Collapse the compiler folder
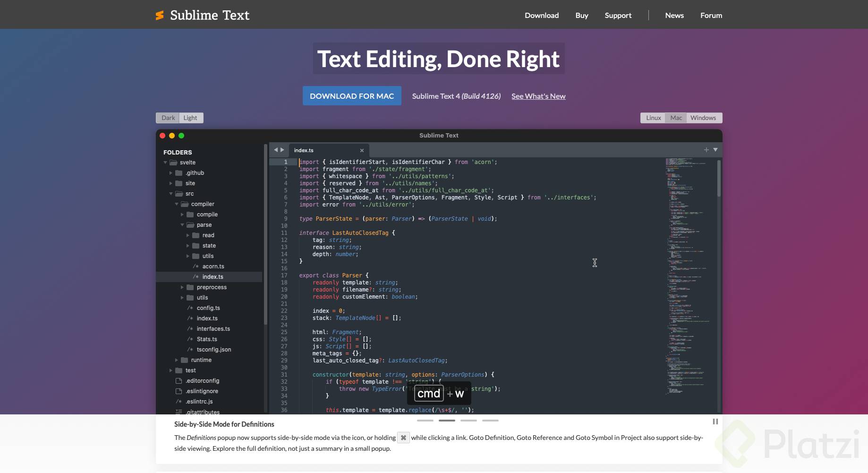This screenshot has height=473, width=868. coord(177,204)
